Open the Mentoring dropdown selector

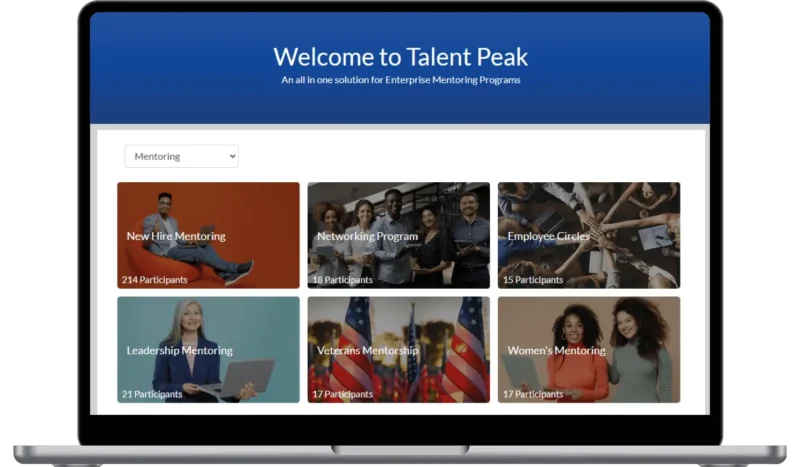click(x=181, y=156)
